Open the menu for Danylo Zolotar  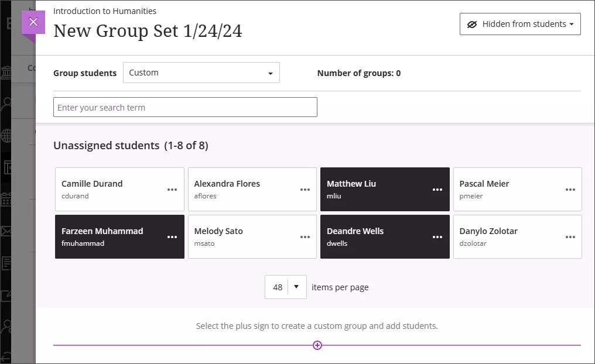[x=570, y=236]
